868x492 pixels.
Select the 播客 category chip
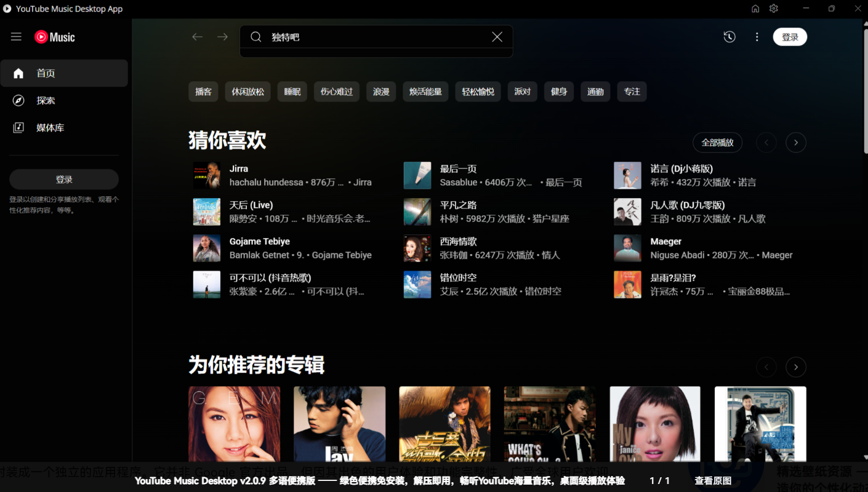pos(203,92)
